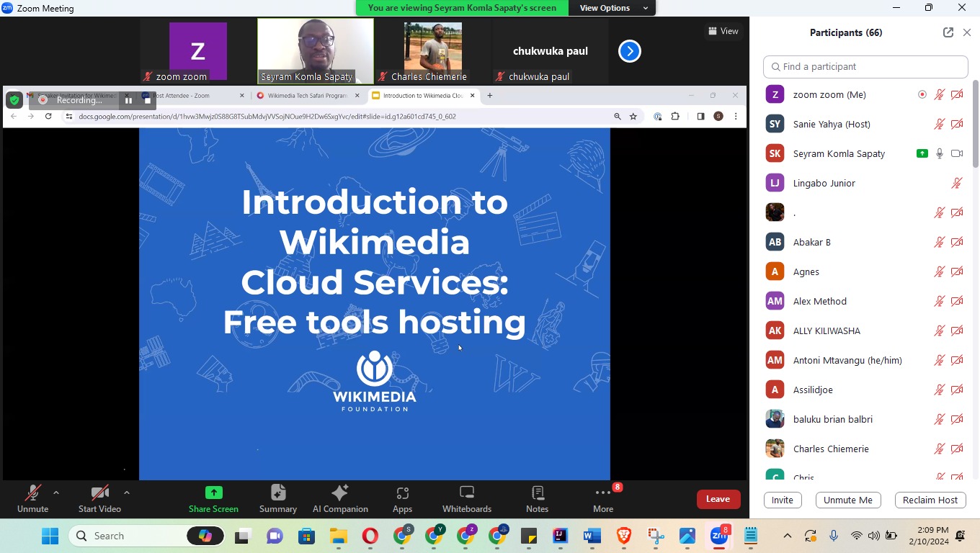Toggle side panel in shared browser
The width and height of the screenshot is (980, 553).
[x=700, y=116]
